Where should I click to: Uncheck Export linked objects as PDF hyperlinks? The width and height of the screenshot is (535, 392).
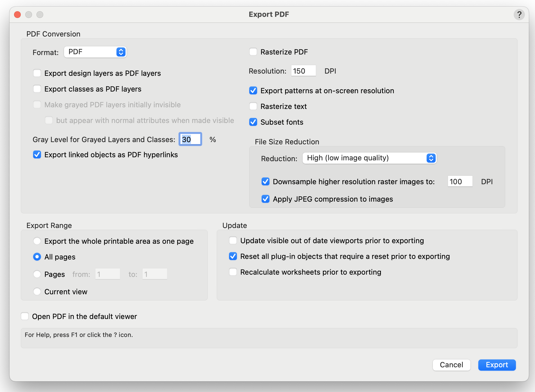click(37, 155)
